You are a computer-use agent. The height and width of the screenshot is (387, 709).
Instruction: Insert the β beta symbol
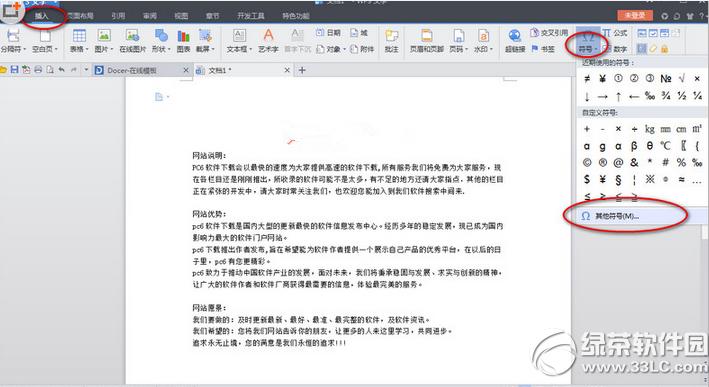pyautogui.click(x=634, y=146)
